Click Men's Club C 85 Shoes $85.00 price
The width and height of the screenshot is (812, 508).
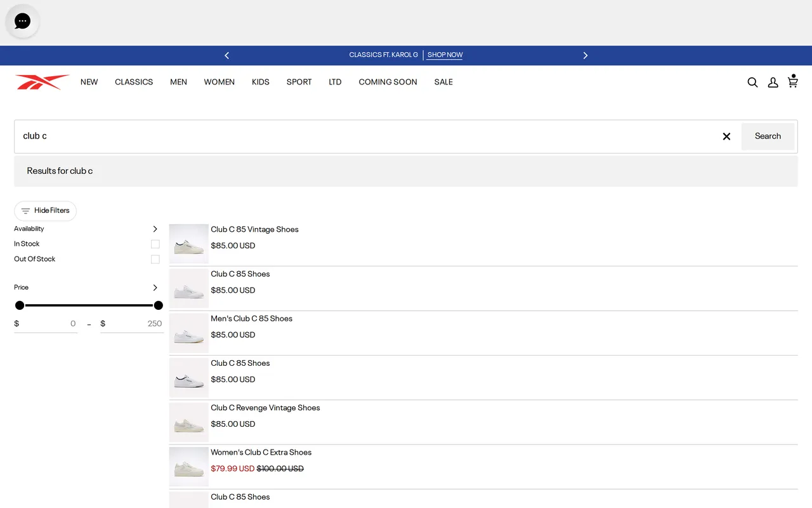click(233, 335)
